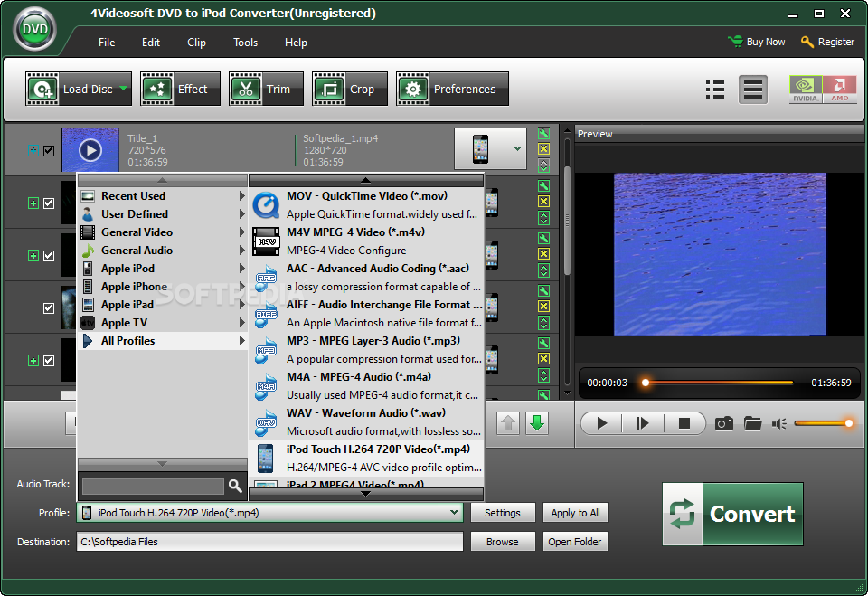Switch to detailed list view mode
Screen dimensions: 868x596
pyautogui.click(x=715, y=90)
